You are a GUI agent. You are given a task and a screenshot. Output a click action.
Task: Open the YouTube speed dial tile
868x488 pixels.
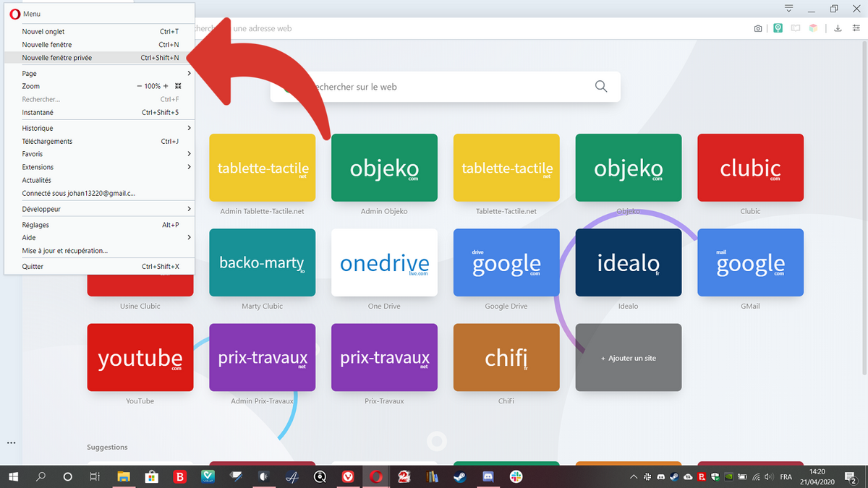point(140,358)
